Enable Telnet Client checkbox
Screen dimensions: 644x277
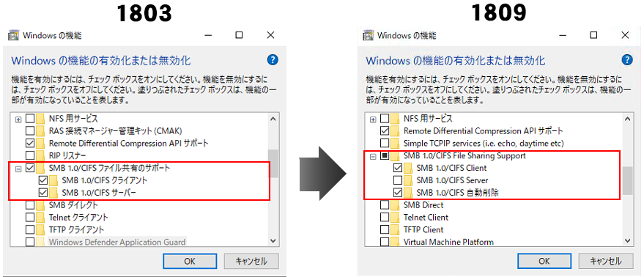385,217
